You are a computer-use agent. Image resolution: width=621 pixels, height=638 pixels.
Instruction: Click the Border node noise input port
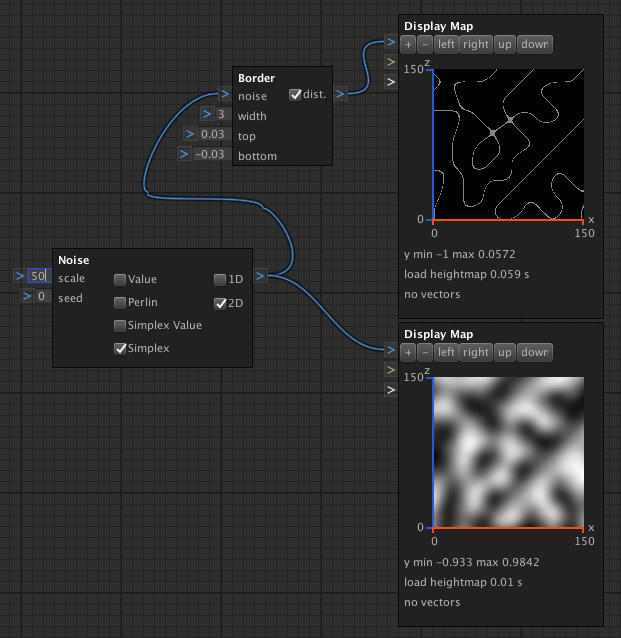(225, 94)
